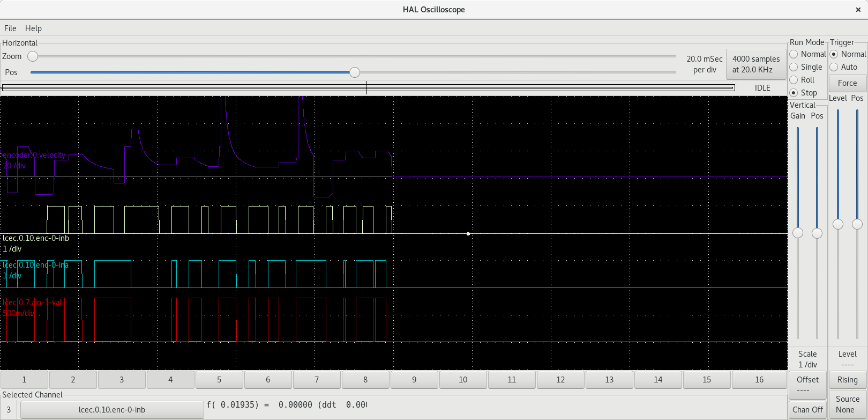The height and width of the screenshot is (420, 868).
Task: Click the vertical Gain slider handle
Action: pyautogui.click(x=798, y=233)
